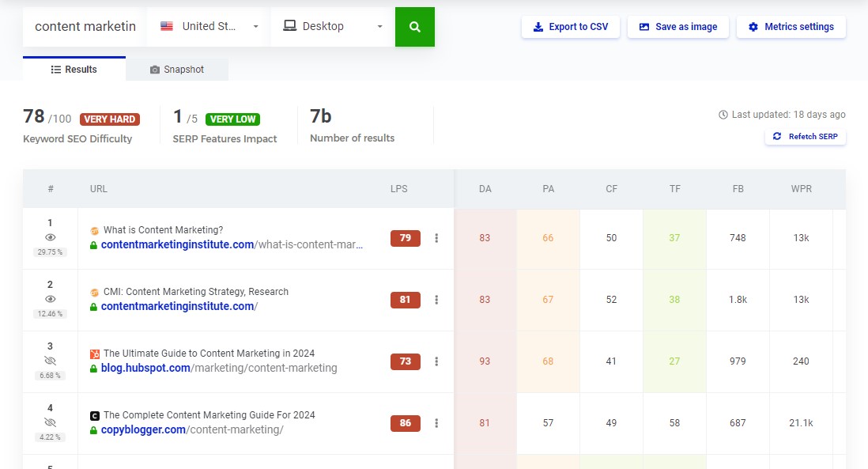Click the green padlock for contentmarketinginstitute.com/what-is-content-mar
Viewport: 868px width, 469px height.
pos(93,244)
